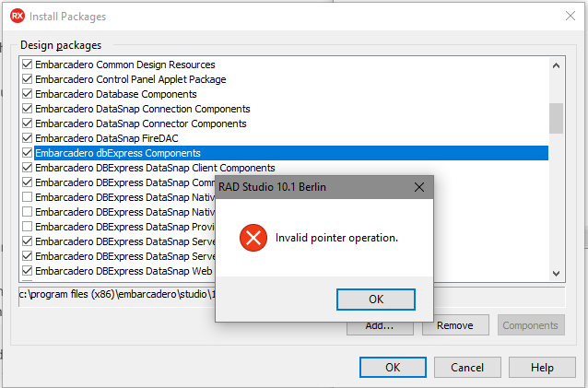Uncheck the second DBExpress DataSnap Serve checkbox

[27, 256]
